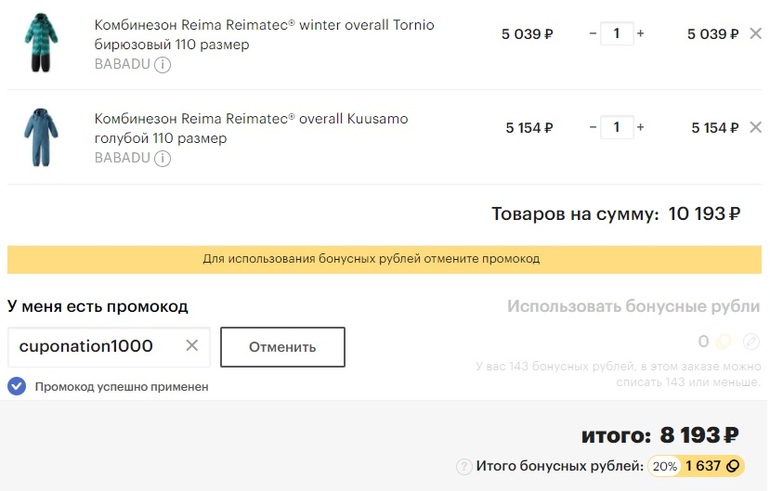Open the Reimatec overall Kuusamo product link
The height and width of the screenshot is (491, 770).
(251, 128)
